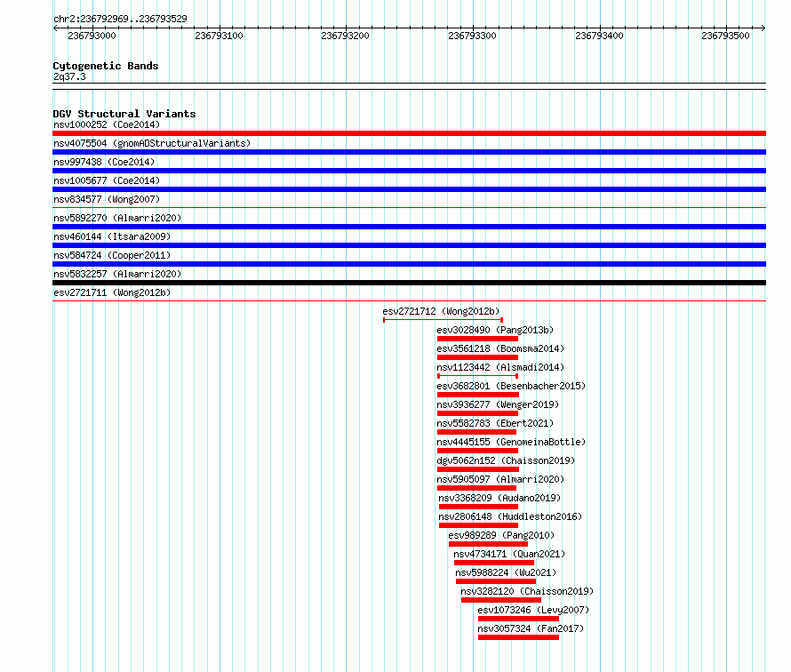Click esv3028490 (Pang2013b) label
The image size is (791, 672).
tap(495, 330)
